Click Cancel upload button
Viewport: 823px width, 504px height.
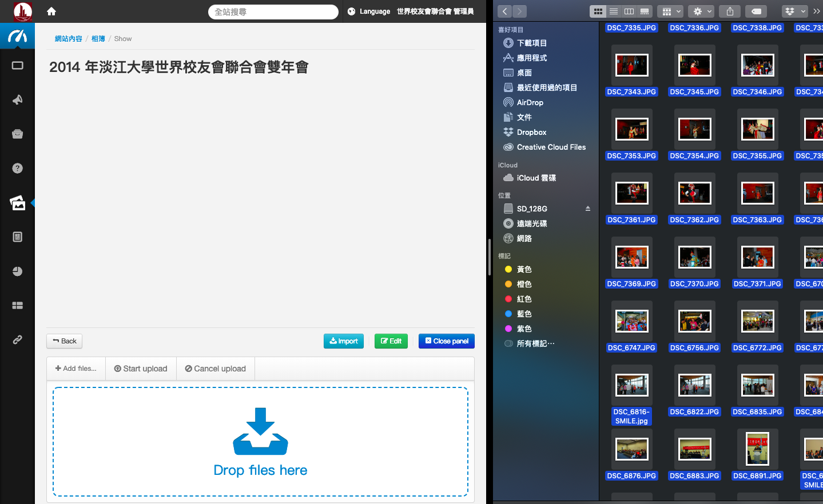pos(216,369)
